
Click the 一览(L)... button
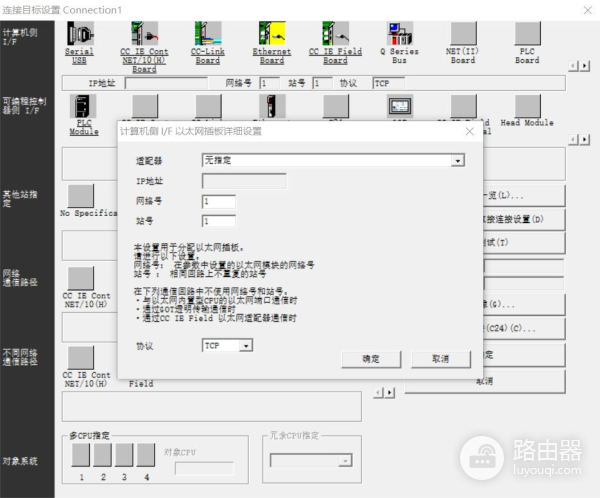524,196
